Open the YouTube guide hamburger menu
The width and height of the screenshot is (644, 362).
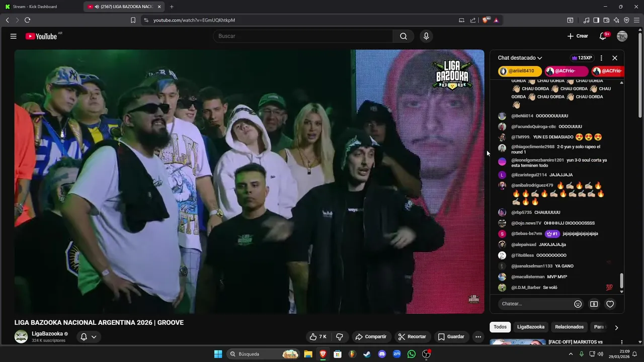[14, 36]
